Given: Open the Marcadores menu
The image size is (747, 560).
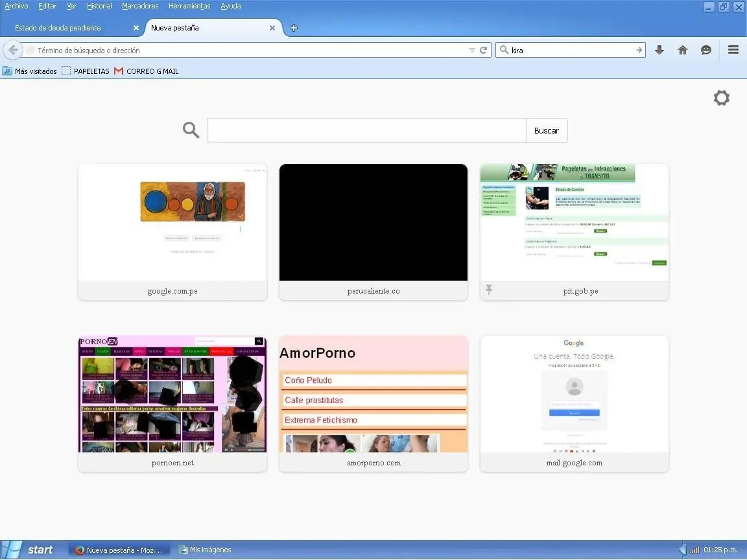Looking at the screenshot, I should (x=140, y=6).
